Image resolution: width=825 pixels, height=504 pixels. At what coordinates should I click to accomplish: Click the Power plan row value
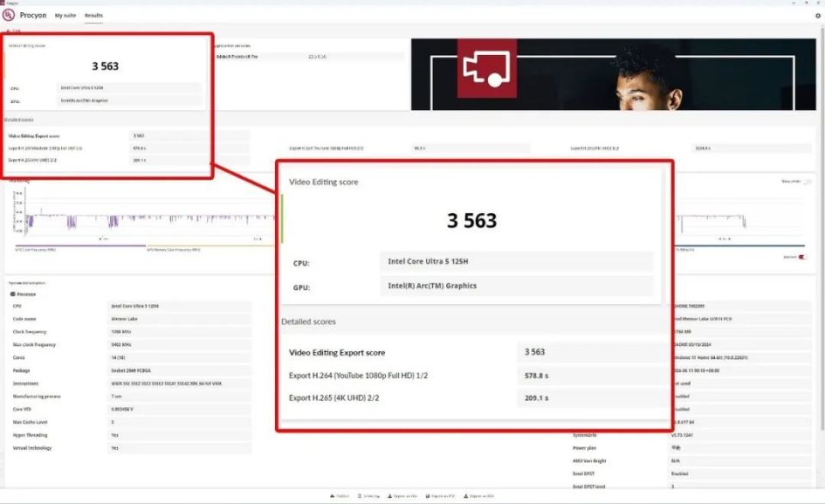click(740, 448)
